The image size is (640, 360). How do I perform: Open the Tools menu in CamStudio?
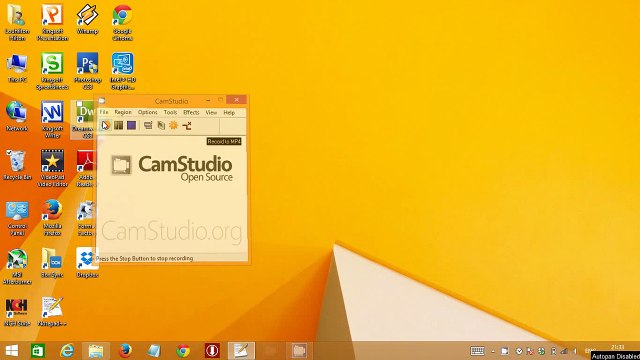[170, 112]
